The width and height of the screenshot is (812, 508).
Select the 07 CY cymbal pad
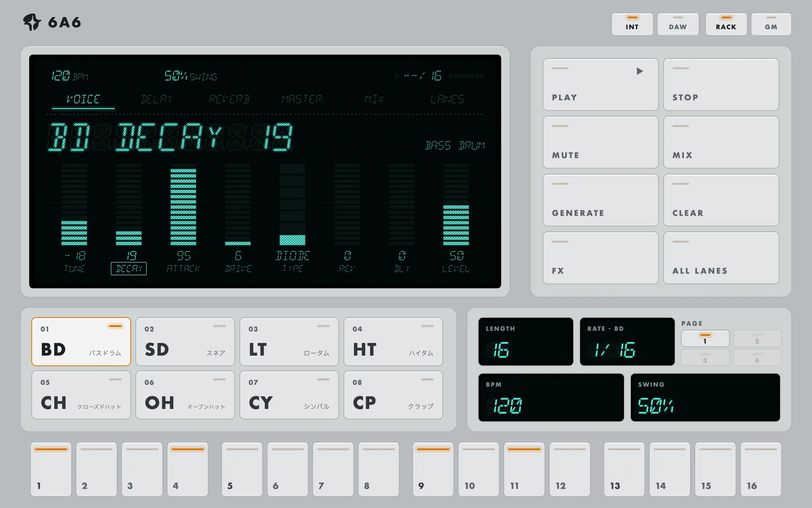coord(289,395)
